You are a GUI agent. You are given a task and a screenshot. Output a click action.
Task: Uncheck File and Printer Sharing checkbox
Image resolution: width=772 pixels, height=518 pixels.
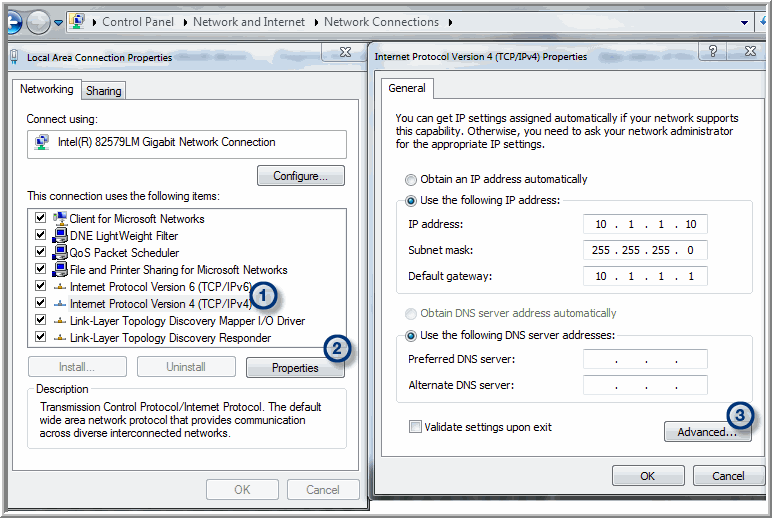[x=40, y=270]
